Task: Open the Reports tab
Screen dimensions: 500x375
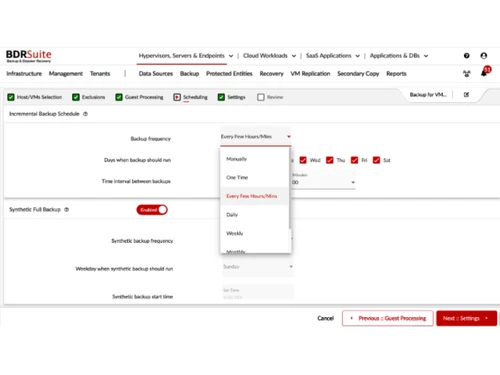Action: tap(396, 74)
